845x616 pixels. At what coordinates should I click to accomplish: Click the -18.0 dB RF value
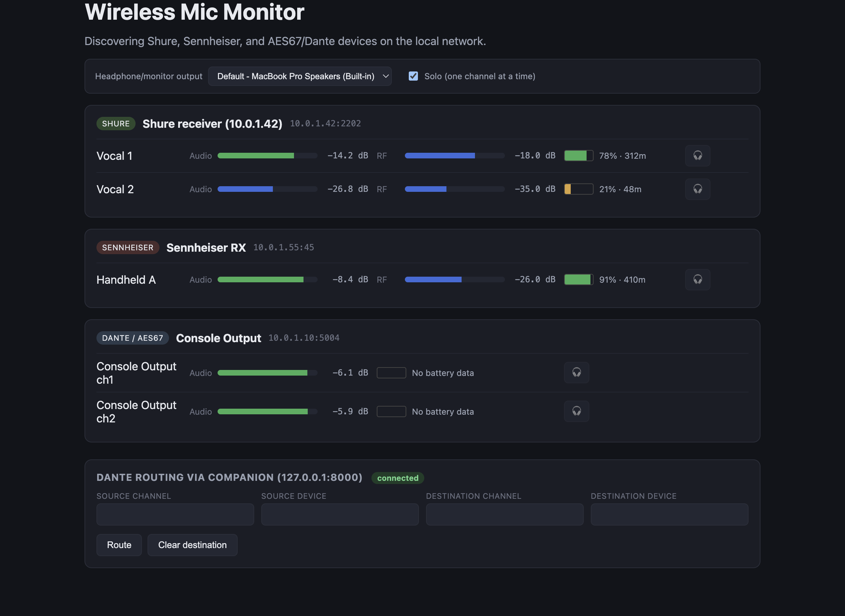535,156
